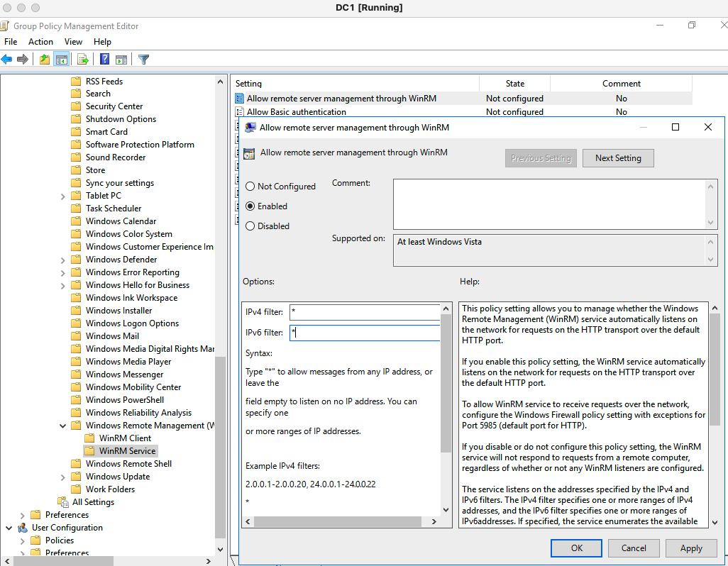Viewport: 728px width, 566px height.
Task: Click inside the IPv4 filter input field
Action: point(364,311)
